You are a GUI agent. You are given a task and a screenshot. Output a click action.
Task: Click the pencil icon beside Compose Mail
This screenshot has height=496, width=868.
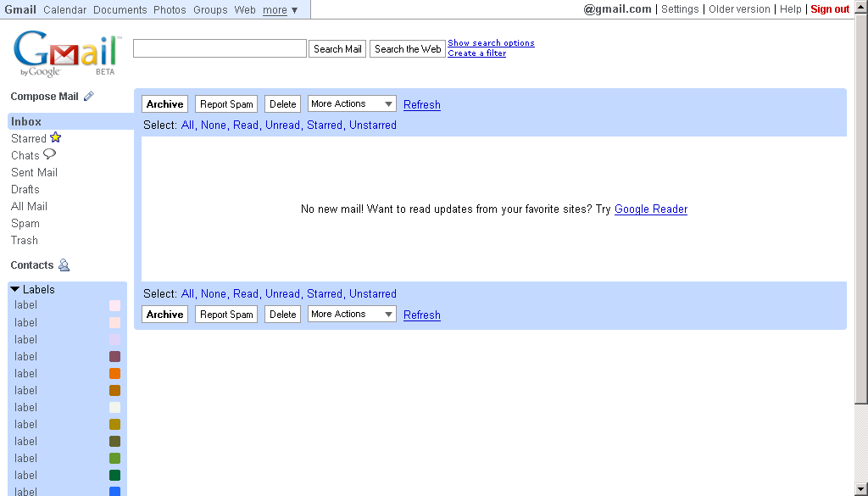click(88, 97)
